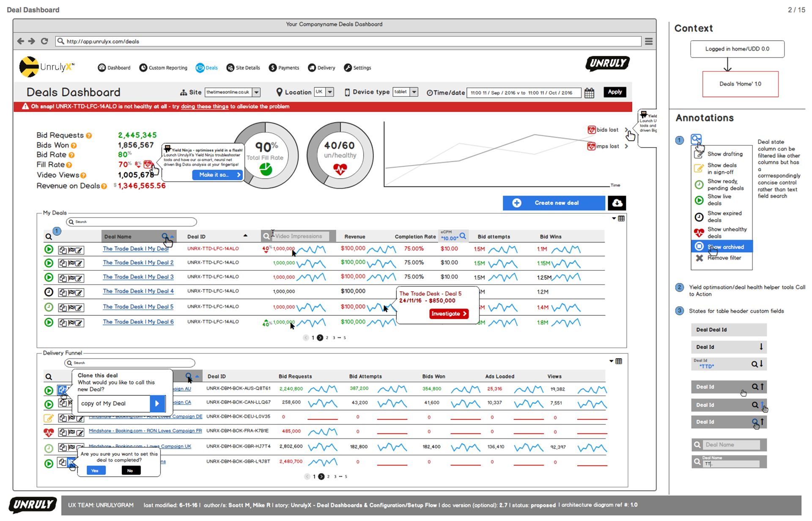Expand the Location UK dropdown
The image size is (812, 521).
tap(330, 92)
